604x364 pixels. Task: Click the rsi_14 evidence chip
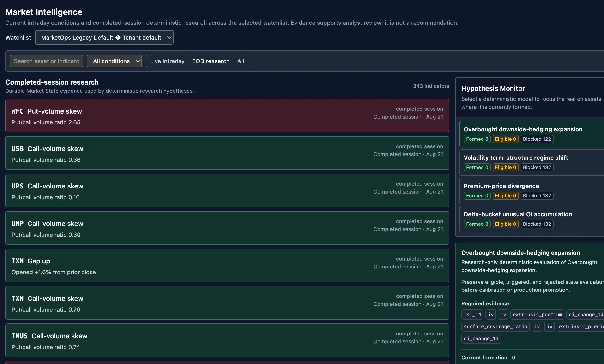point(472,315)
